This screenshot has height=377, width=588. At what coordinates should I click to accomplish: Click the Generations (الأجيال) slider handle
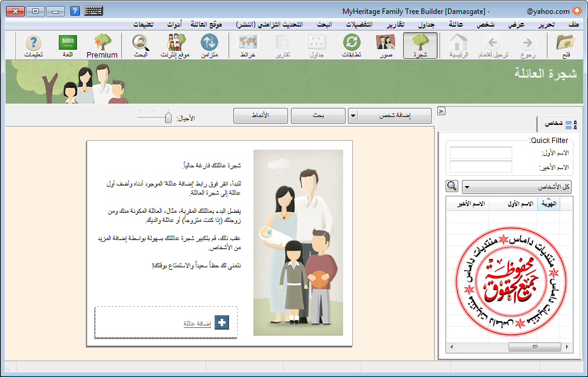(x=169, y=118)
